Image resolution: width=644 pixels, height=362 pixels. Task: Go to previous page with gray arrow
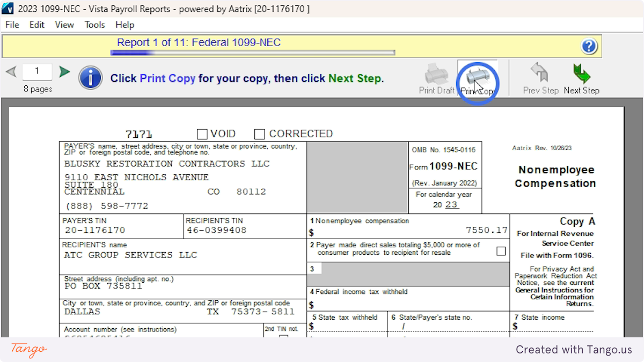pos(12,71)
